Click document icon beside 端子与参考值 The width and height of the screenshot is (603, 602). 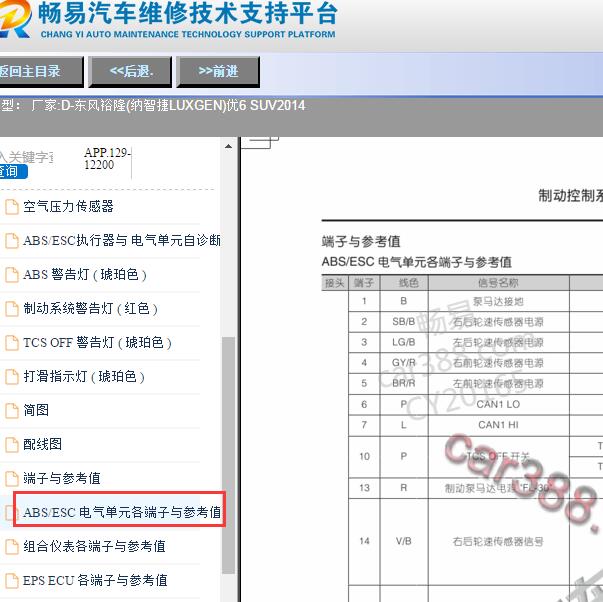[12, 479]
